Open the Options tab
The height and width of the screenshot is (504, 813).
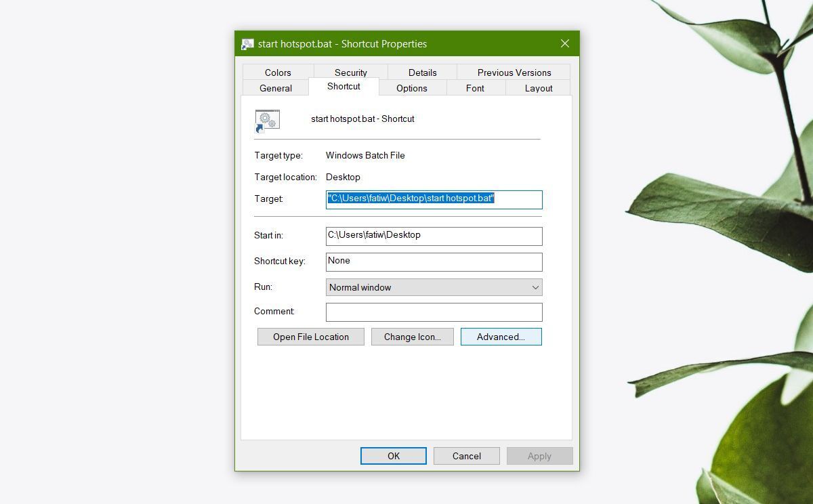pos(412,88)
